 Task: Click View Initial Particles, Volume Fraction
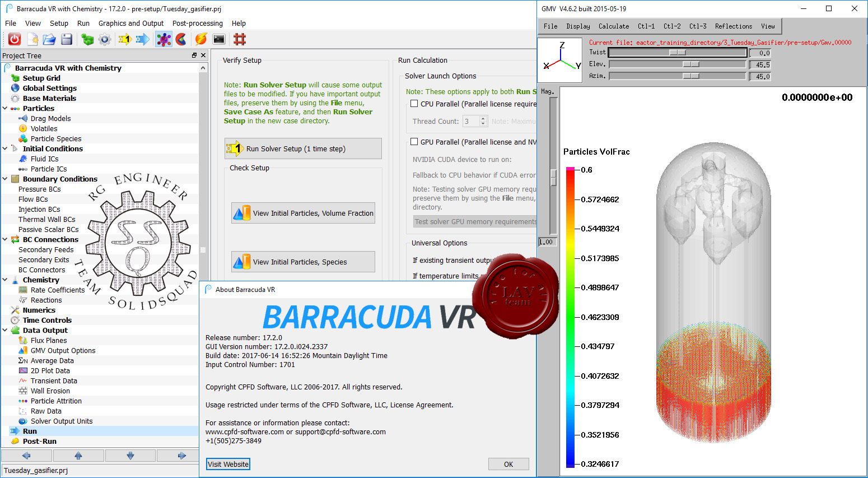[x=303, y=213]
